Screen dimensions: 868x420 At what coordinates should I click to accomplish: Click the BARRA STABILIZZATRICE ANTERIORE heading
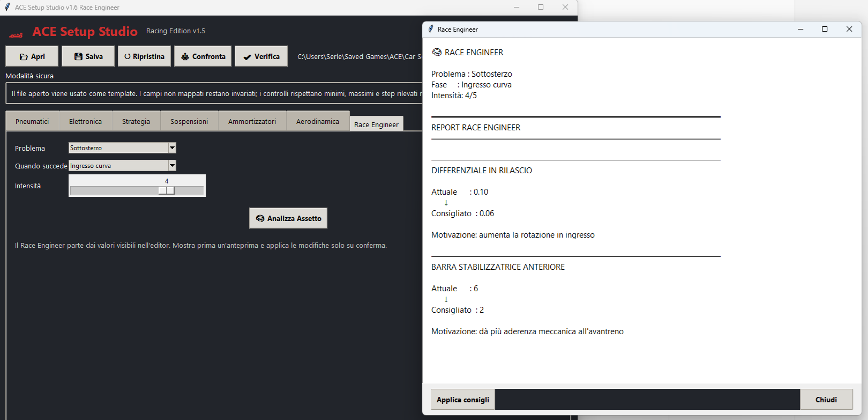click(498, 267)
